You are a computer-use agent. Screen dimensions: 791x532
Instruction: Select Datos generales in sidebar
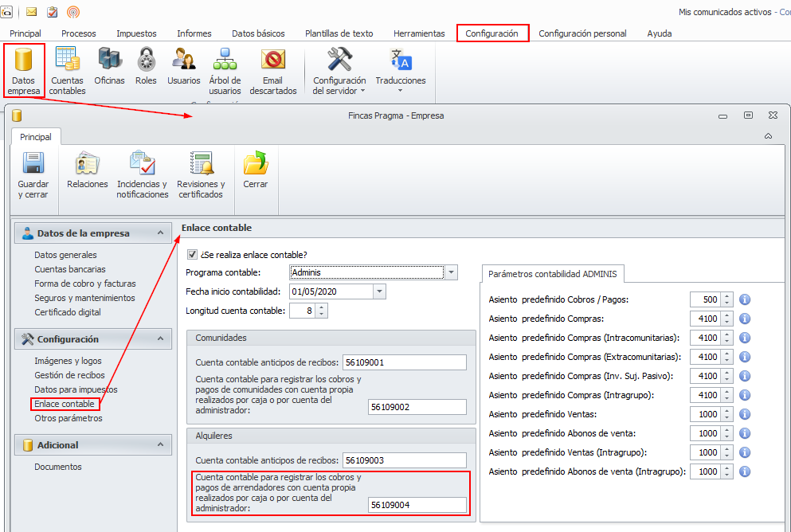tap(65, 255)
